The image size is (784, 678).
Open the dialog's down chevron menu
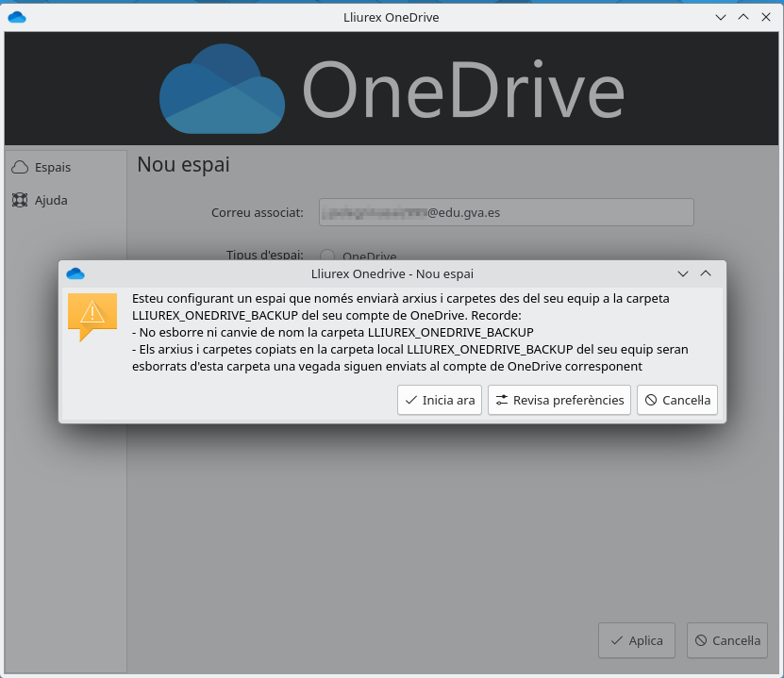click(x=682, y=273)
